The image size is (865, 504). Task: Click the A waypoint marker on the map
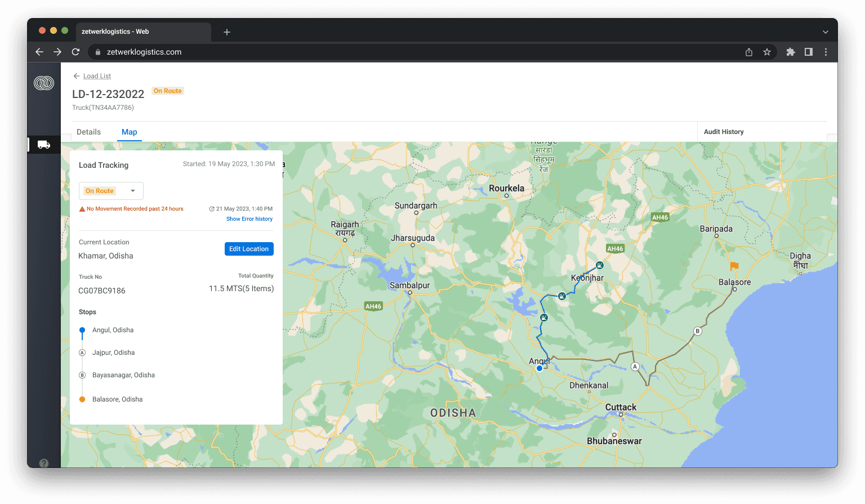tap(635, 367)
